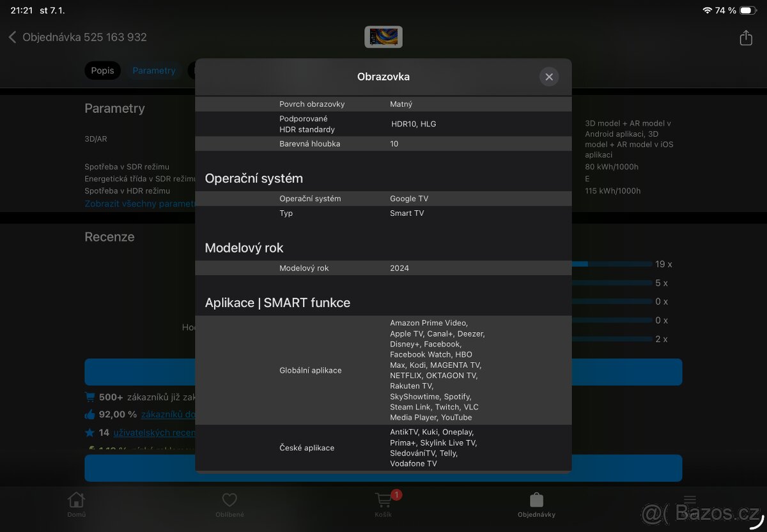767x532 pixels.
Task: Switch to the Popis tab
Action: 102,71
